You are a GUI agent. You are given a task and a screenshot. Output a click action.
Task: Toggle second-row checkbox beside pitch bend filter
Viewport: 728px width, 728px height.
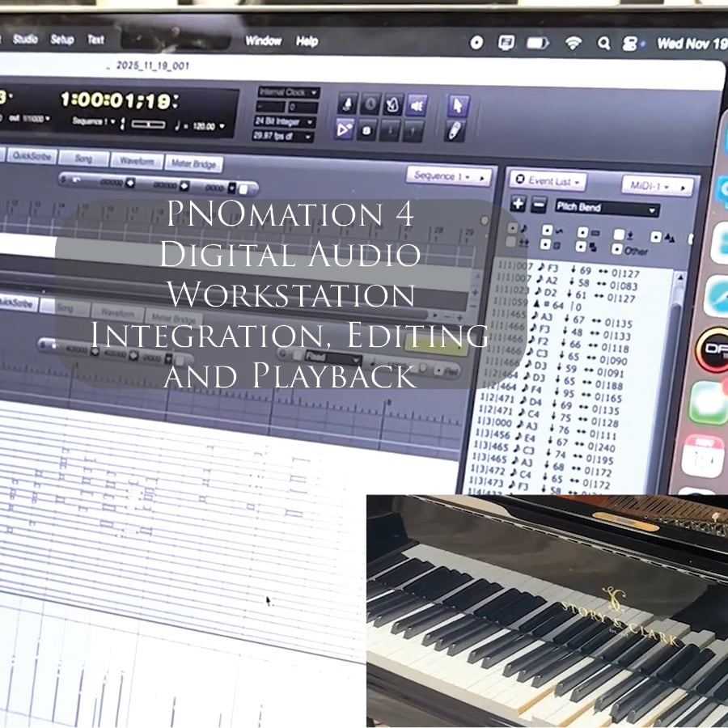coord(545,244)
